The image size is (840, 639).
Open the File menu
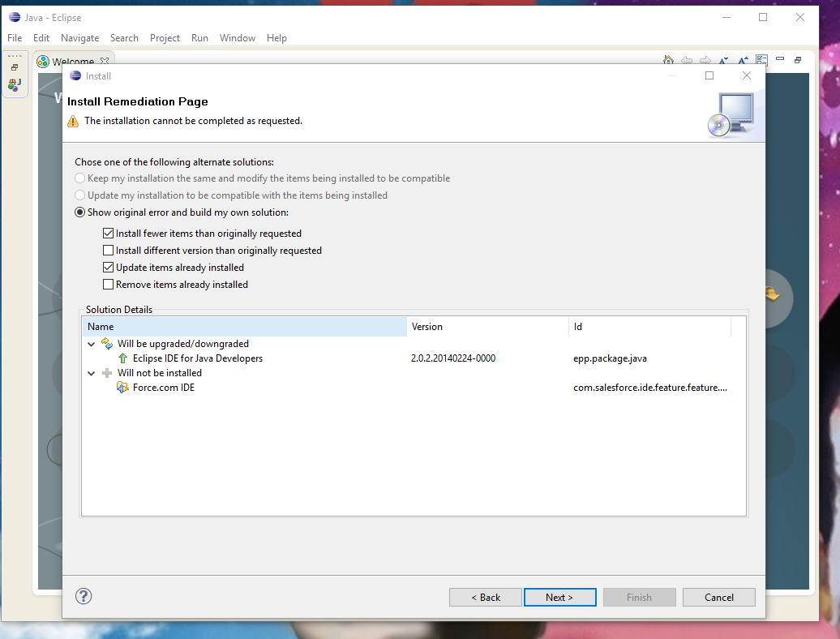[x=15, y=38]
